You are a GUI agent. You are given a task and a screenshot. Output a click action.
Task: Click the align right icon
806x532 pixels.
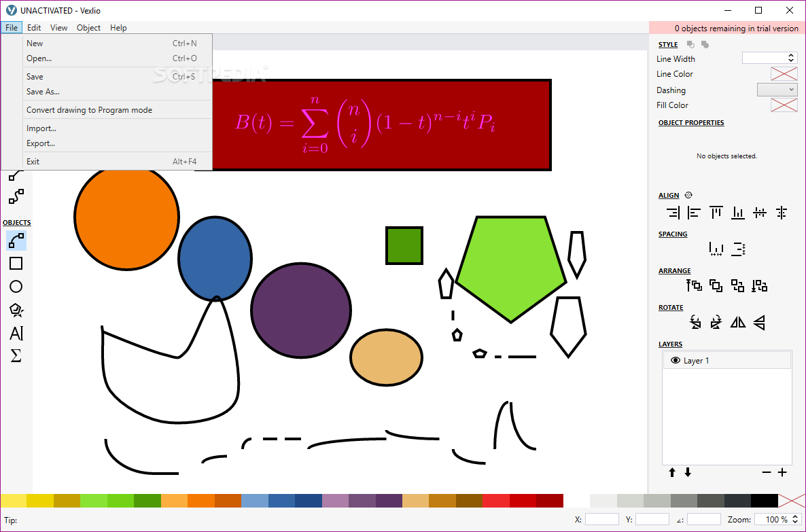(672, 212)
